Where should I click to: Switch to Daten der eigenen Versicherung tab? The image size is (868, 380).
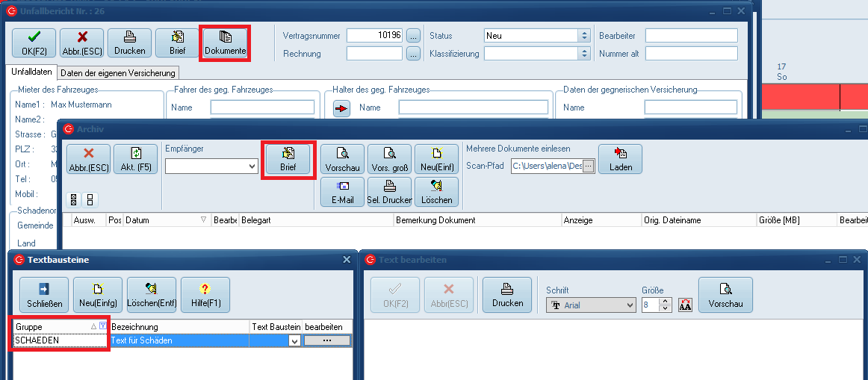pos(118,73)
